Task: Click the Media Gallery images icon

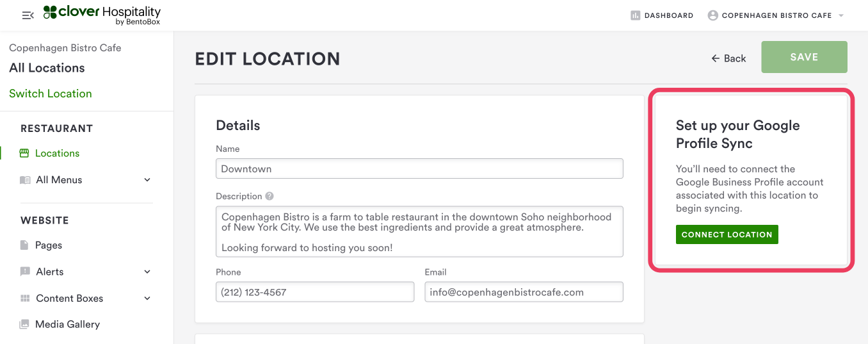Action: (x=25, y=324)
